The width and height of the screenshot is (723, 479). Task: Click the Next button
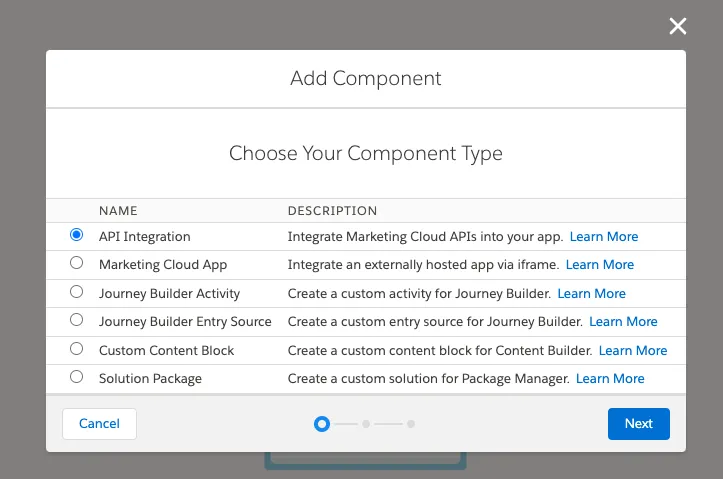(639, 424)
